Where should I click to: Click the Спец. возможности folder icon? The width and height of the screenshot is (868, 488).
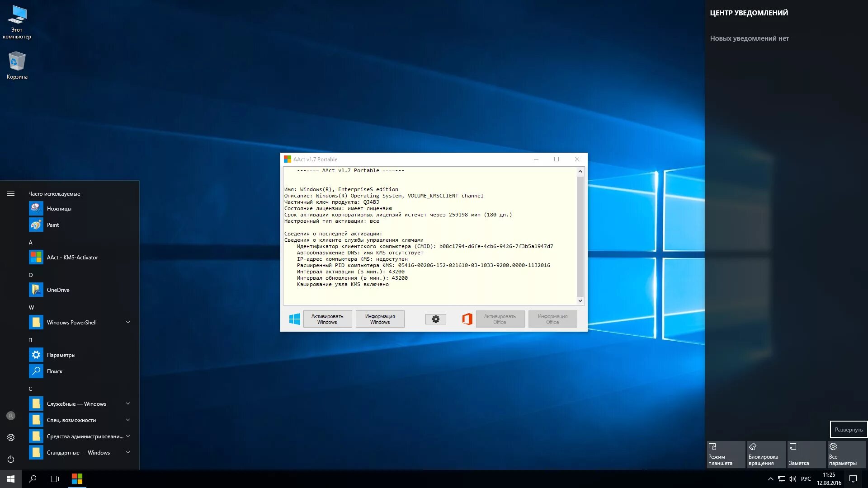point(36,420)
